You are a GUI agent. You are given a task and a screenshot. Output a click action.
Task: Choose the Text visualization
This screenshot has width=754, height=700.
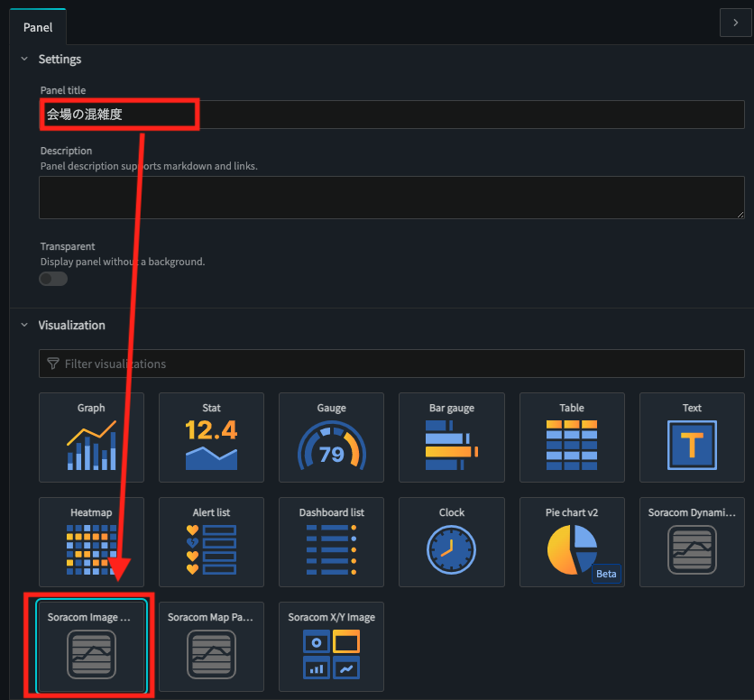coord(692,437)
